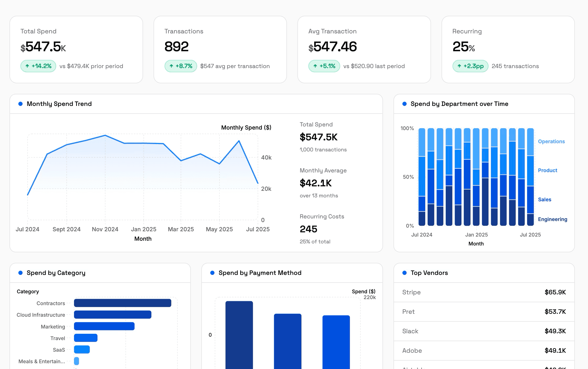Screen dimensions: 588x369
Task: Click the Pret vendor row
Action: pos(484,312)
